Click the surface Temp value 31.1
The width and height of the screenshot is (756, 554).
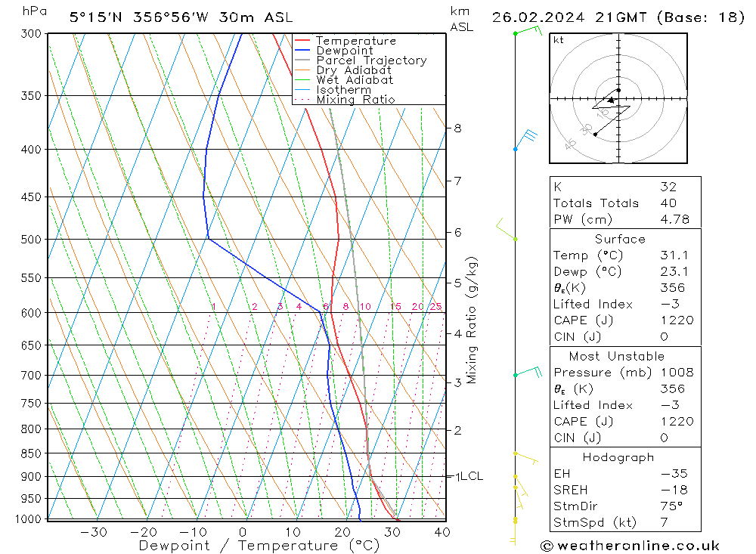click(674, 255)
